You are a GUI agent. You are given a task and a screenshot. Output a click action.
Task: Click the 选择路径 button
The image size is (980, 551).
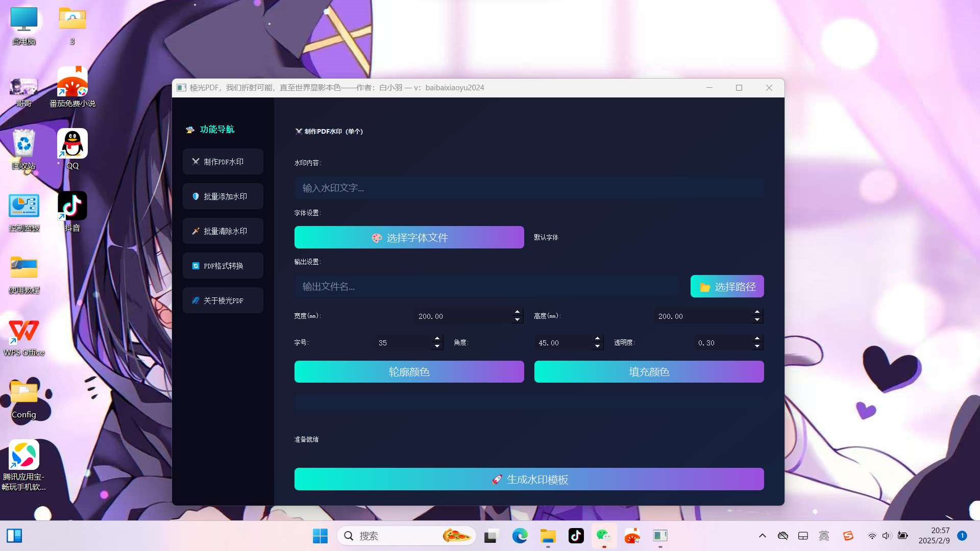[727, 286]
